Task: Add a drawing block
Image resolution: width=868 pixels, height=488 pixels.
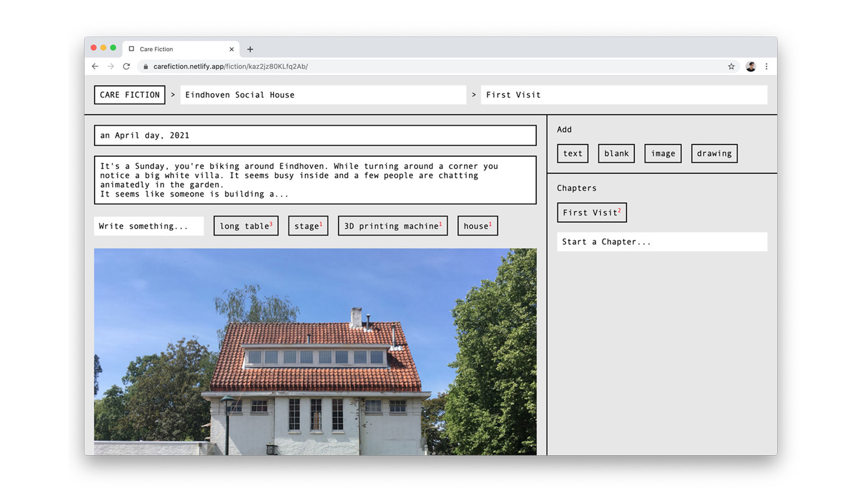Action: pyautogui.click(x=714, y=153)
